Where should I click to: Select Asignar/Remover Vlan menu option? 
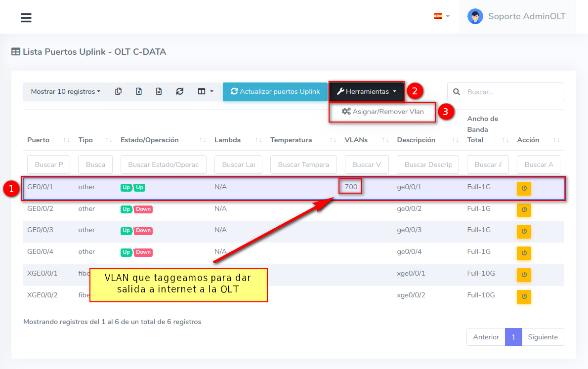pyautogui.click(x=382, y=112)
